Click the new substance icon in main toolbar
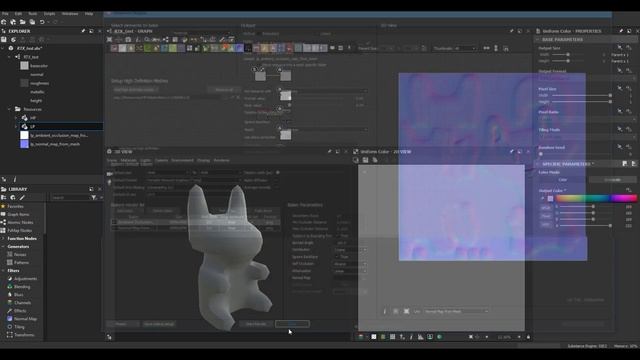 pos(4,22)
